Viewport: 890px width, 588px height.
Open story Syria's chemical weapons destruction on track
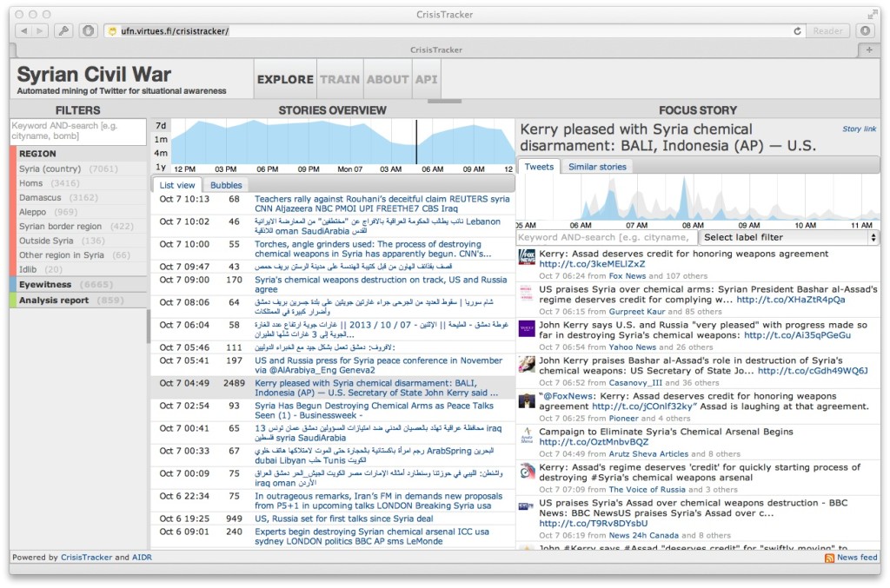381,285
